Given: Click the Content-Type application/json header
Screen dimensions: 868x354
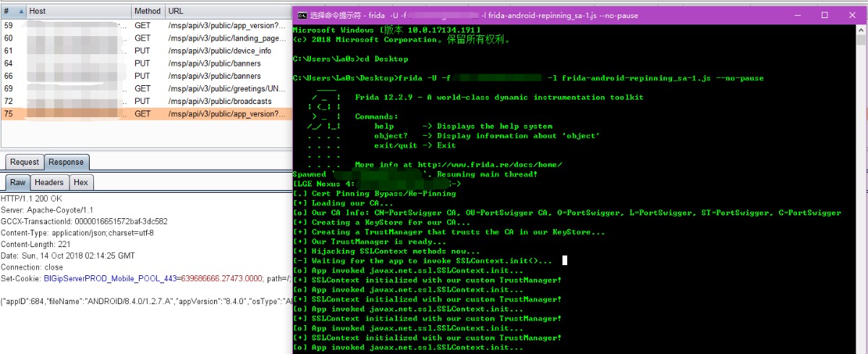Looking at the screenshot, I should (x=77, y=233).
